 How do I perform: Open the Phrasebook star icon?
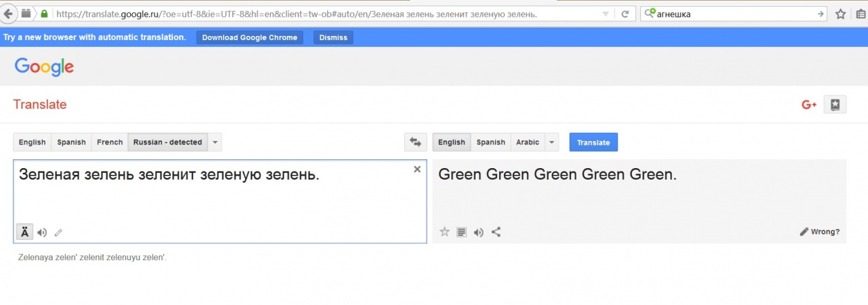(835, 104)
